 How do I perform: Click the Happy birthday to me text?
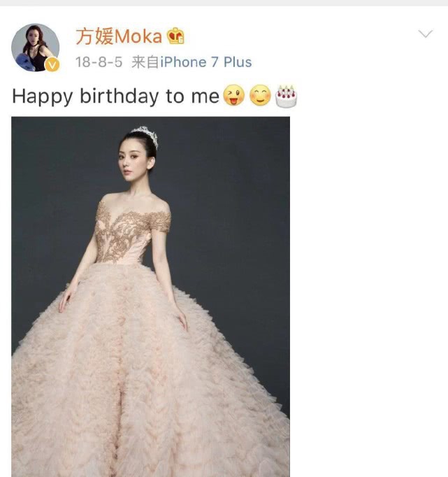pyautogui.click(x=115, y=97)
